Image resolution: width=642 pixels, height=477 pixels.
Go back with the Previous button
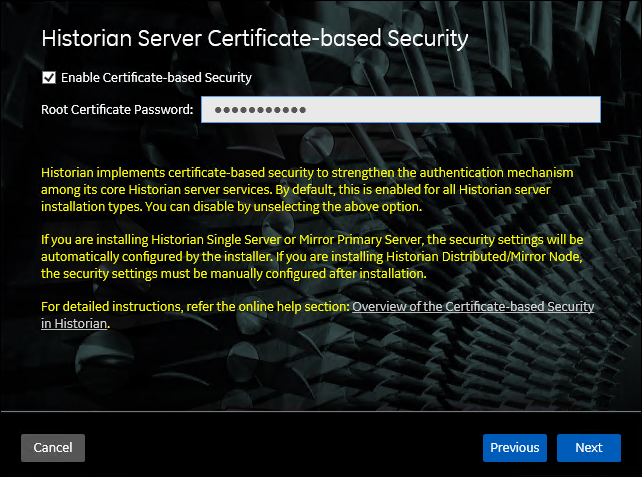[515, 448]
